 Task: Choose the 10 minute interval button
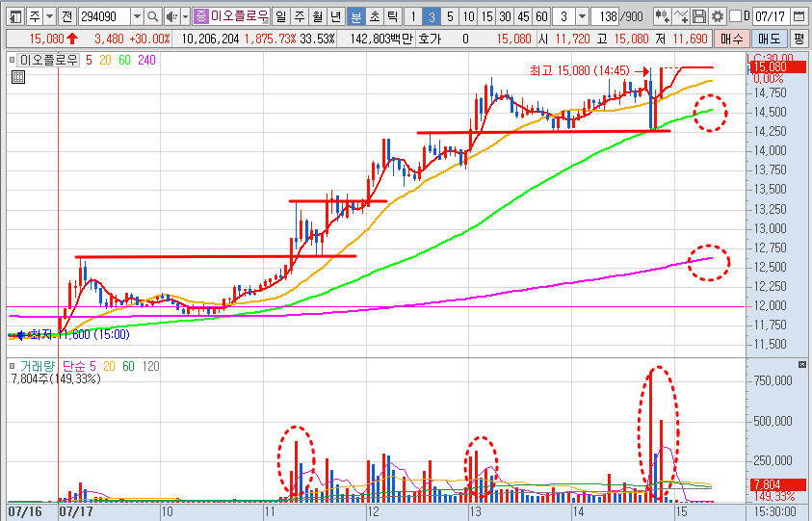coord(468,17)
